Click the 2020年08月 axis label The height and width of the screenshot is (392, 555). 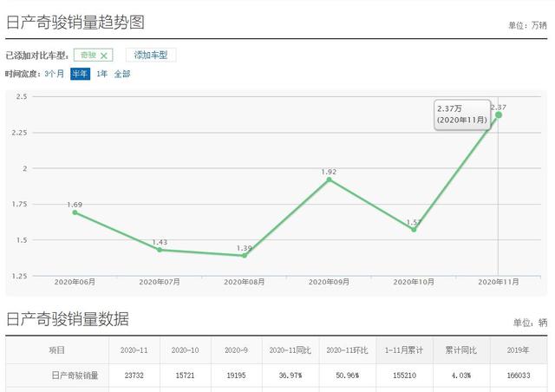245,282
